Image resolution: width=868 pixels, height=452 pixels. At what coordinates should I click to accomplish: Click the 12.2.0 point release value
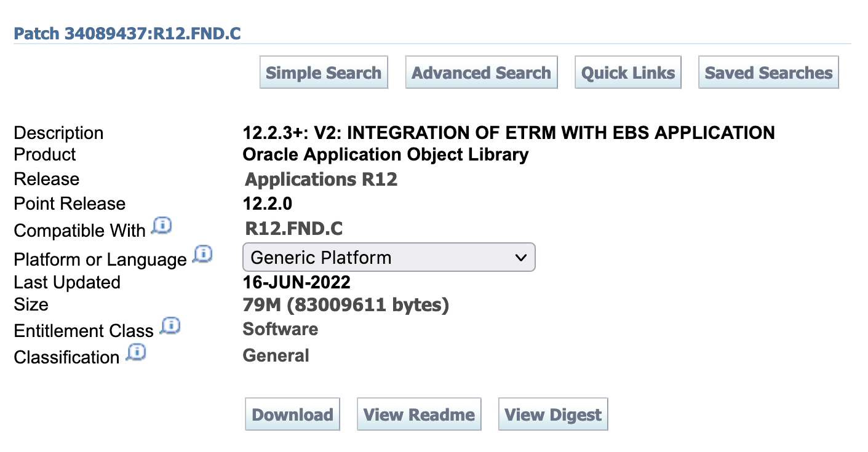coord(268,204)
